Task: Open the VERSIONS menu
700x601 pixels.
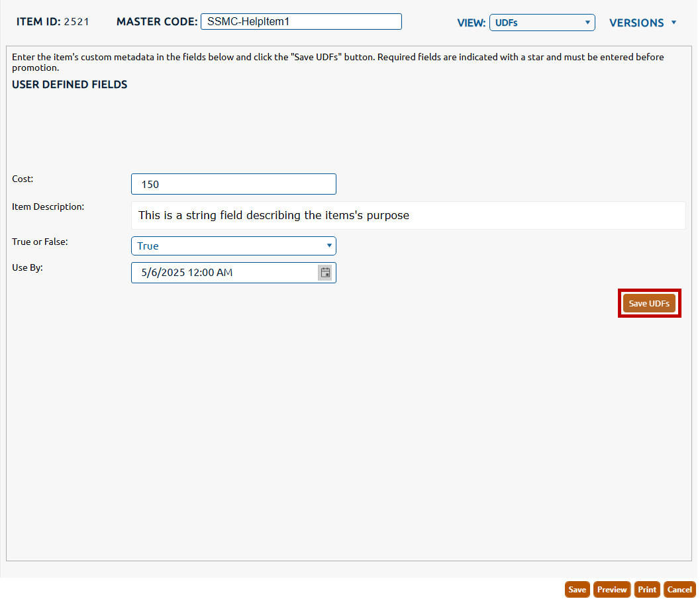Action: point(642,23)
